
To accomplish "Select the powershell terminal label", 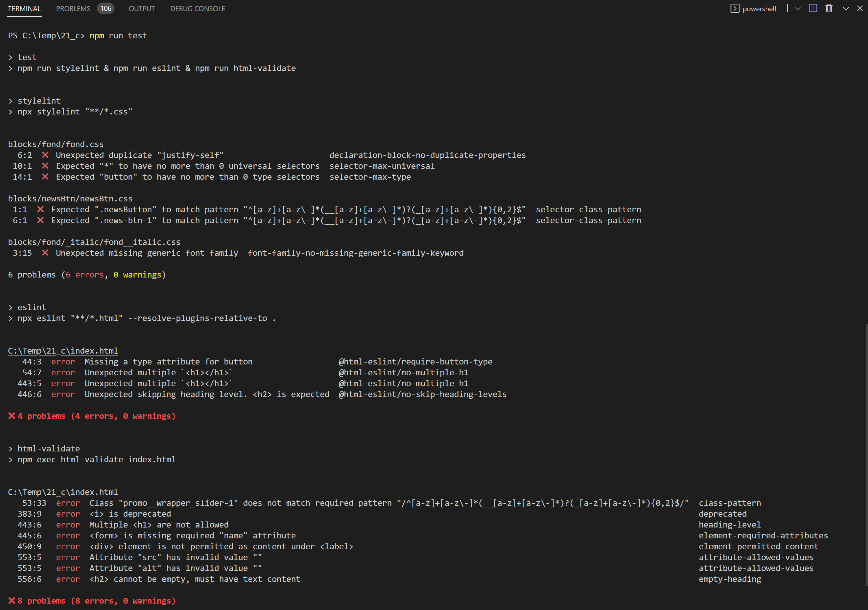I will click(x=759, y=9).
